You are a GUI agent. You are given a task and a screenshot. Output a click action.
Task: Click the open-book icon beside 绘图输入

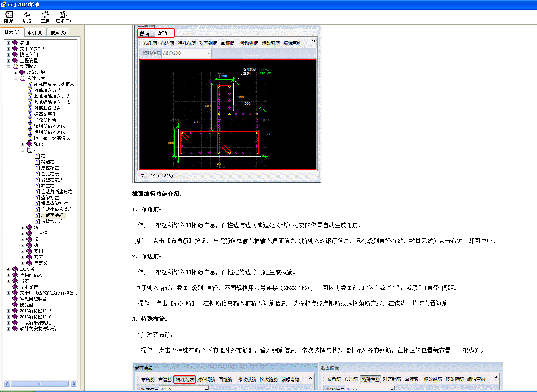[x=15, y=67]
